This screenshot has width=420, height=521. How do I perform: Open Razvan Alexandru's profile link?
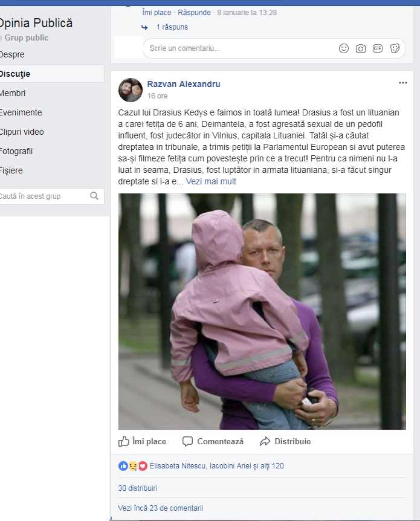pos(184,84)
